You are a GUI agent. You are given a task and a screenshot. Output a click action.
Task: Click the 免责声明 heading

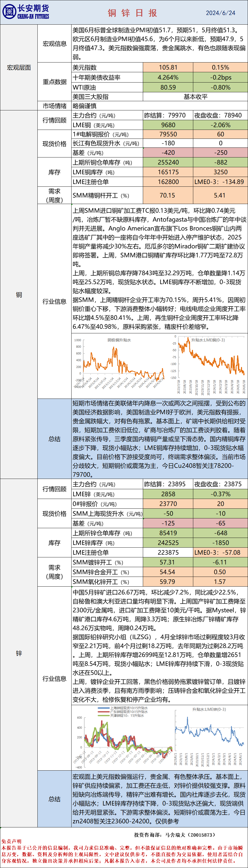coord(11,841)
